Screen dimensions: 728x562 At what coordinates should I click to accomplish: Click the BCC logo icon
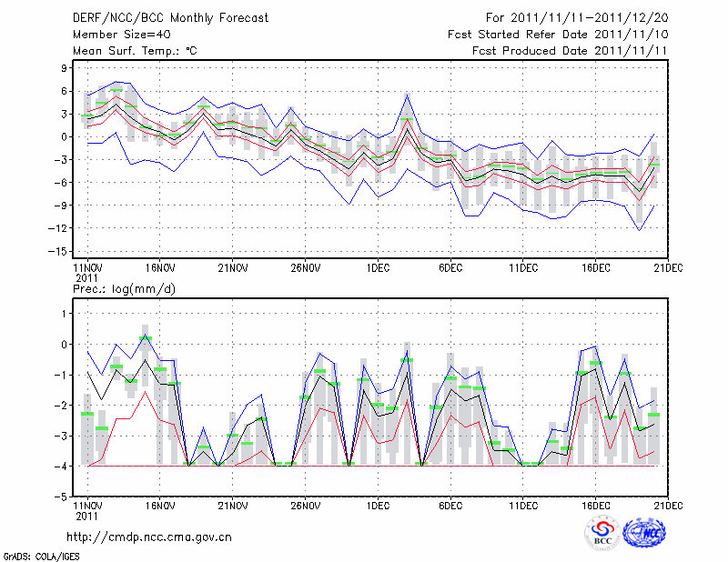point(602,534)
